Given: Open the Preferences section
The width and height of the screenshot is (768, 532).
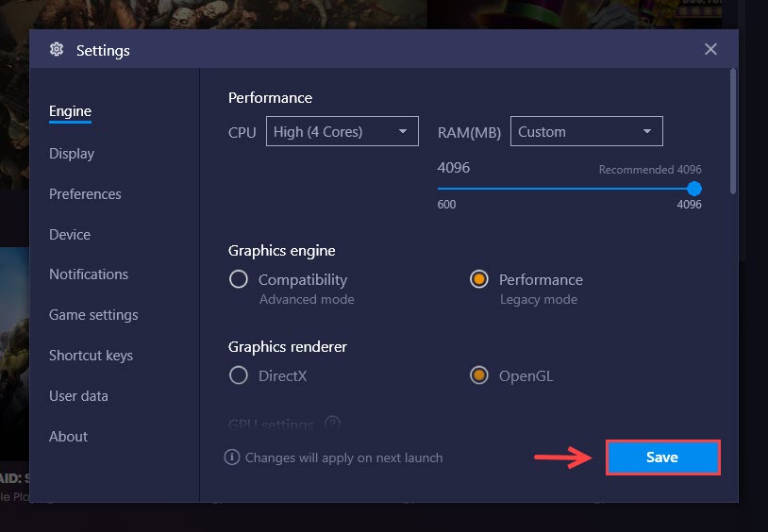Looking at the screenshot, I should tap(85, 194).
